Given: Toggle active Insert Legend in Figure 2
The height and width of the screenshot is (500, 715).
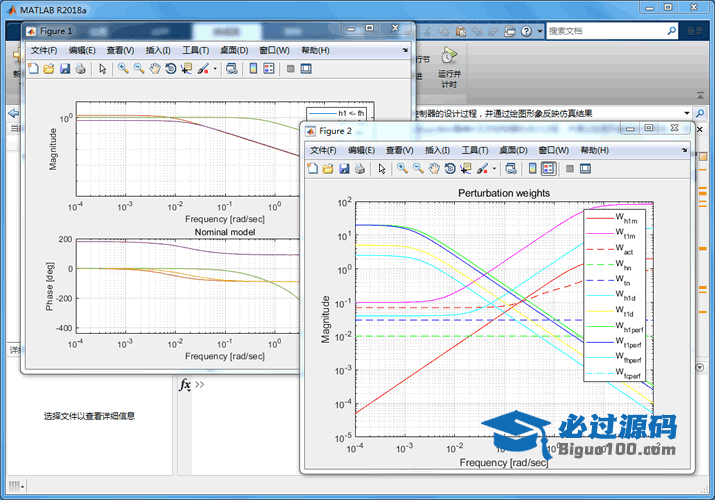Looking at the screenshot, I should click(x=548, y=169).
